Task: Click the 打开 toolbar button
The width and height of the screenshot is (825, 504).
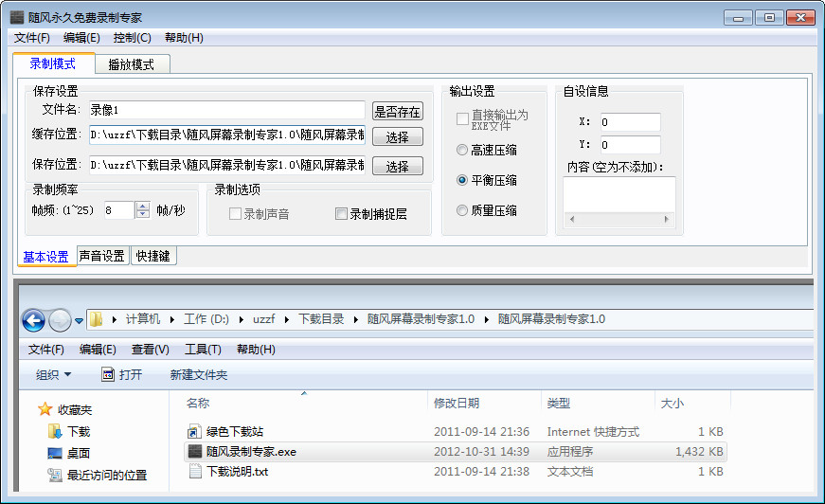Action: [121, 374]
